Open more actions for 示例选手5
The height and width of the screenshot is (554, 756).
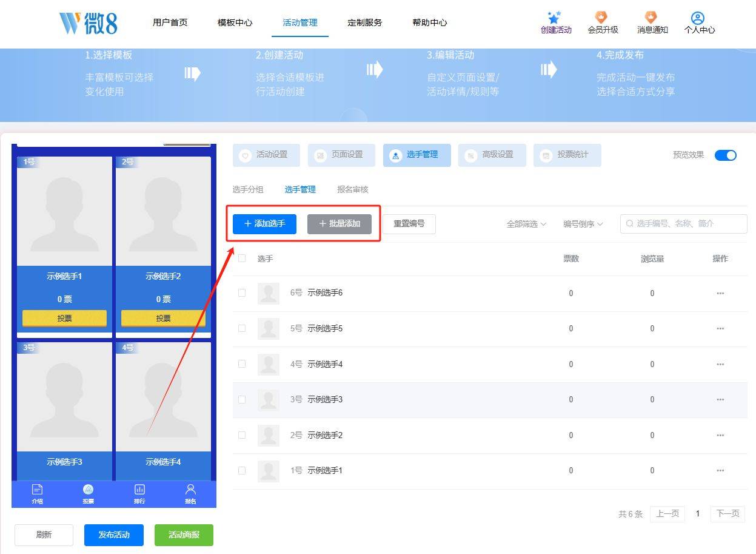click(720, 328)
